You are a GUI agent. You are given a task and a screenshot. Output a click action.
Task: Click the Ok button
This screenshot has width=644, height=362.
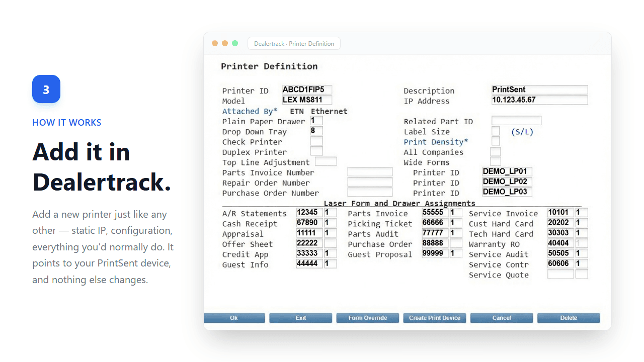tap(234, 318)
